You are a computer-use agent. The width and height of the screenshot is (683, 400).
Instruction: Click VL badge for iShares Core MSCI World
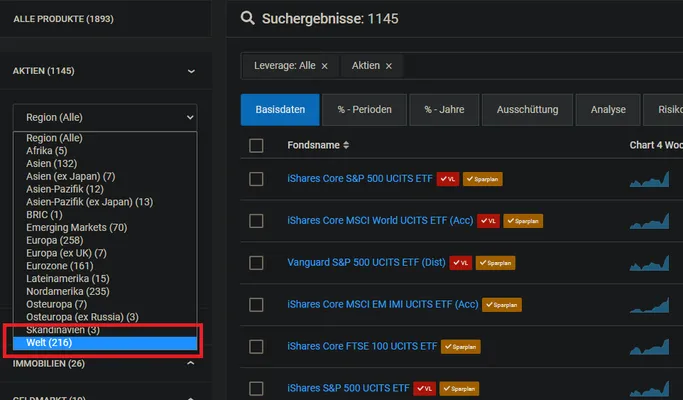point(488,221)
